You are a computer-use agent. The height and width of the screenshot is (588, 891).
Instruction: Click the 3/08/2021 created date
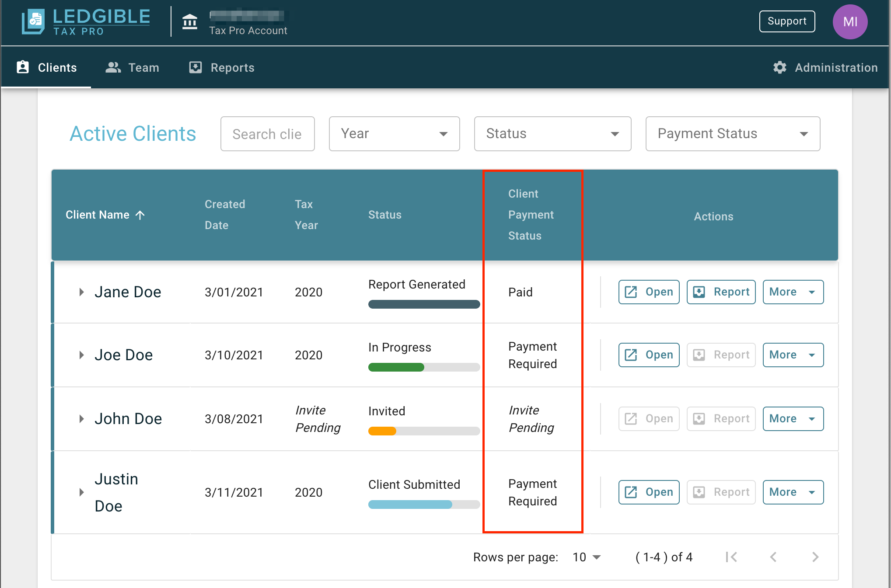(x=234, y=419)
